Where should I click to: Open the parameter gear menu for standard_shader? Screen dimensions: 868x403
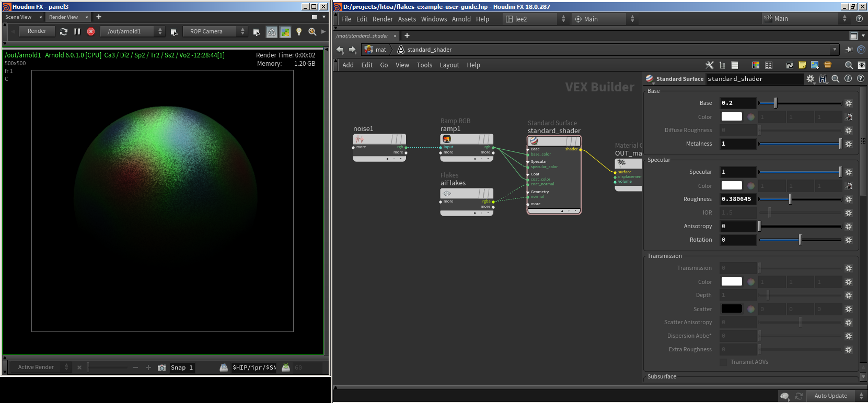pos(811,79)
